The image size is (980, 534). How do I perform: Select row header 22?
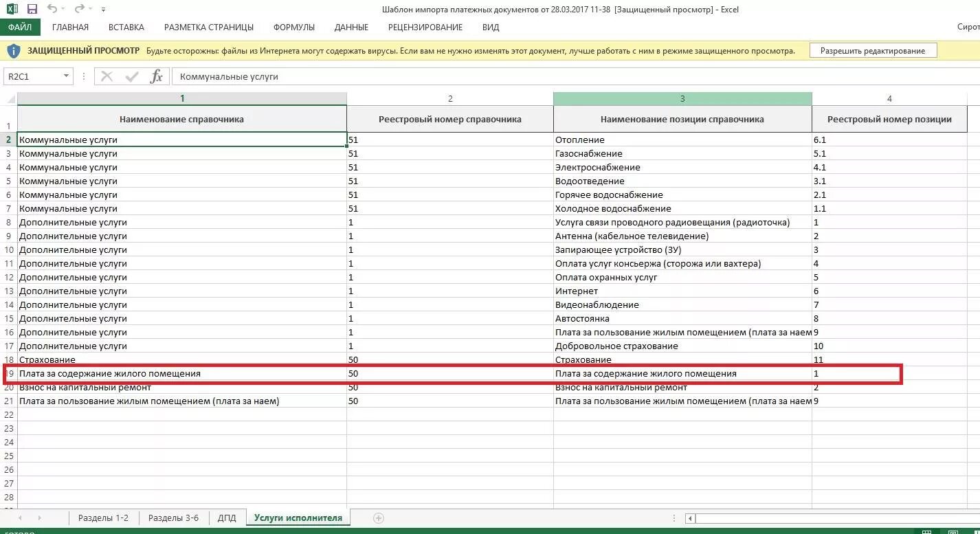[x=9, y=414]
